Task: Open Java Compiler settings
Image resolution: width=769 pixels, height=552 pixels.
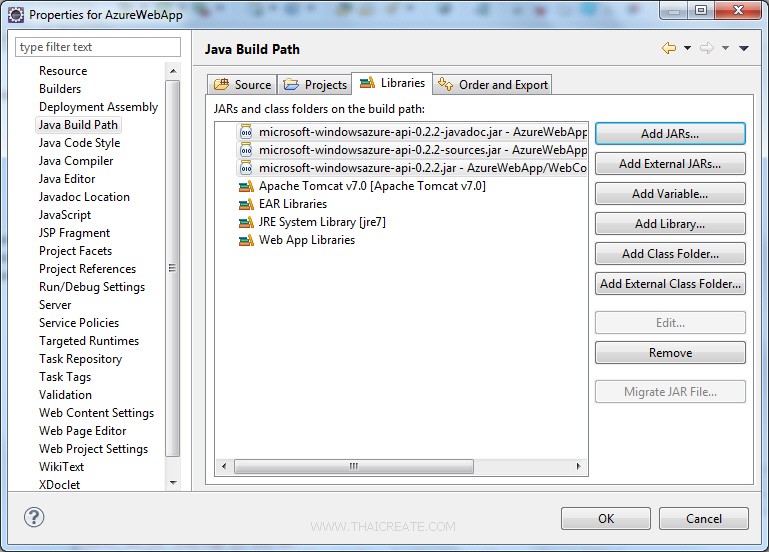Action: [76, 161]
